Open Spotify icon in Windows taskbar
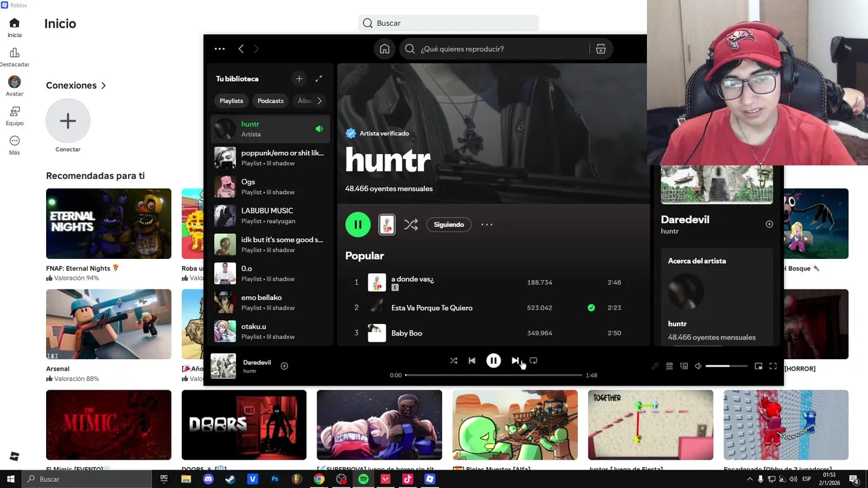 (363, 479)
